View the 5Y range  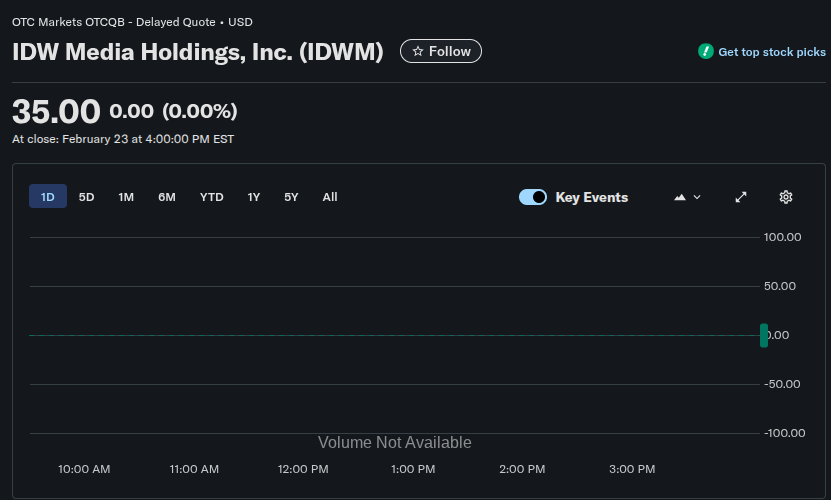[x=291, y=197]
